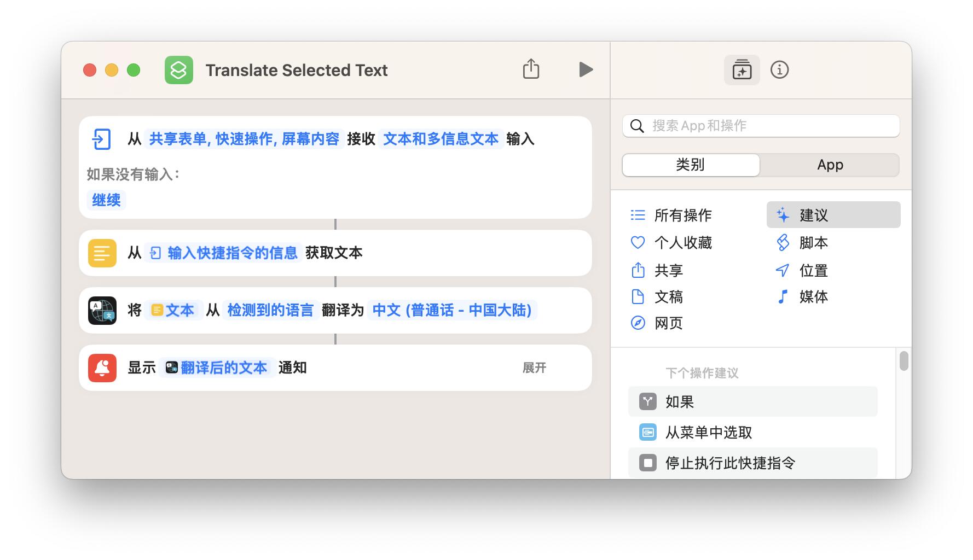Open the 个人收藏 favorites category
Screen dimensions: 973x560
tap(682, 243)
